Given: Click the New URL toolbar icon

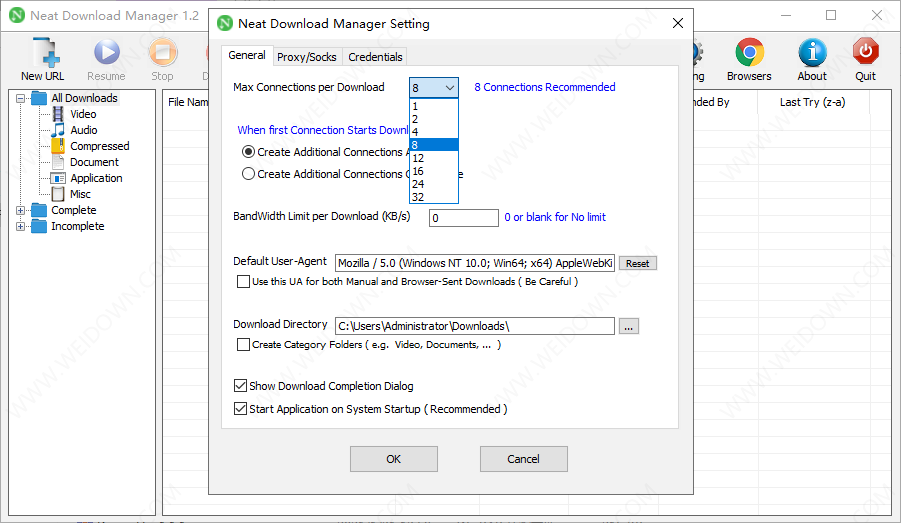Looking at the screenshot, I should pos(45,53).
